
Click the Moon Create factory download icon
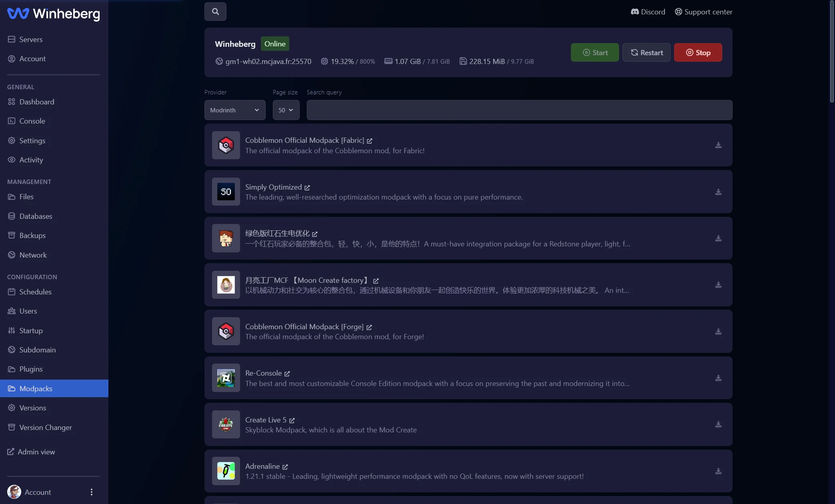point(718,285)
